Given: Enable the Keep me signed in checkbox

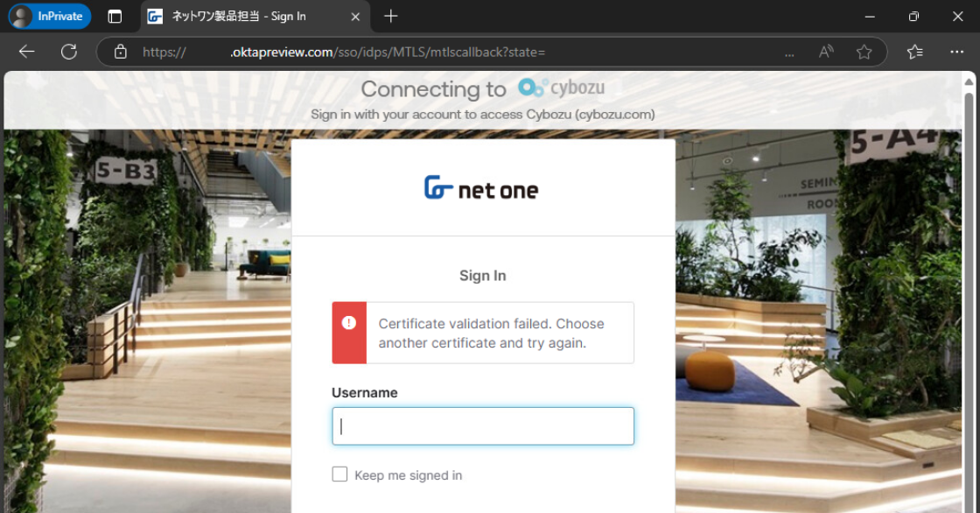Looking at the screenshot, I should (339, 474).
